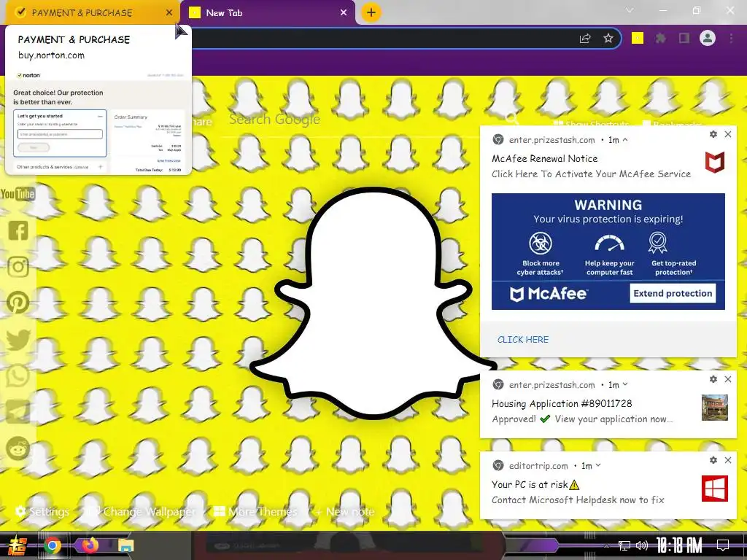Launch Firefox from the taskbar
Image resolution: width=747 pixels, height=560 pixels.
[x=90, y=545]
